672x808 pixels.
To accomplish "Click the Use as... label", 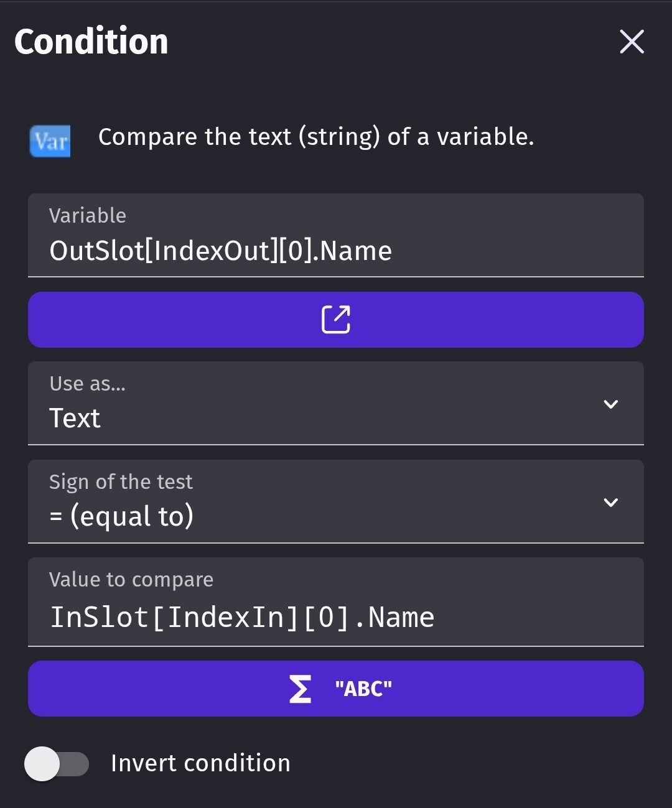I will [88, 384].
